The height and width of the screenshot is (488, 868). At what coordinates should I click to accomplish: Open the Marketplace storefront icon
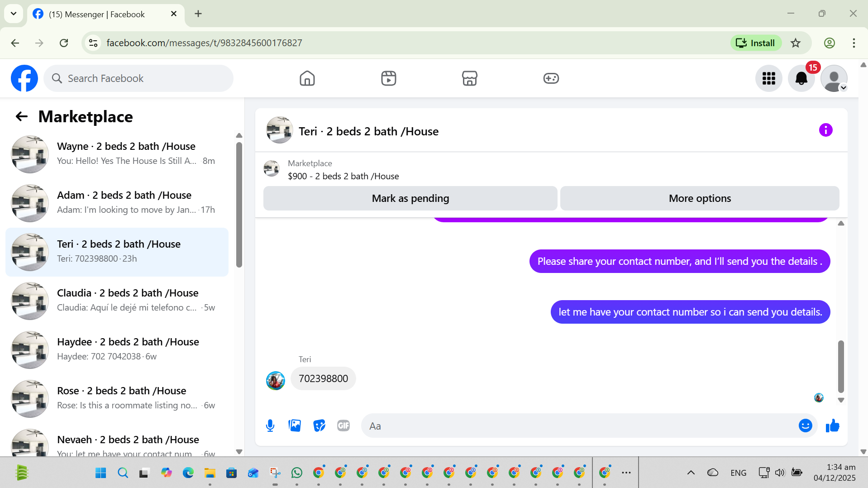pos(470,78)
